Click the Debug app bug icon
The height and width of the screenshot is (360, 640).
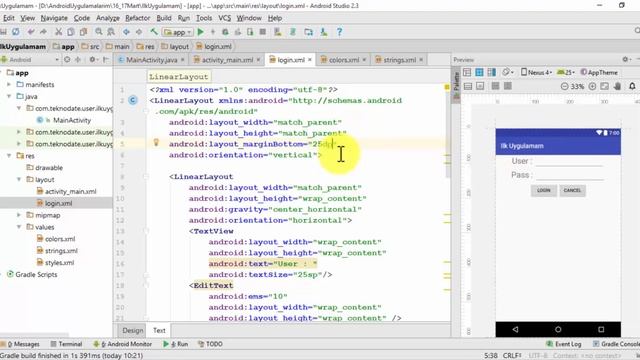point(225,32)
